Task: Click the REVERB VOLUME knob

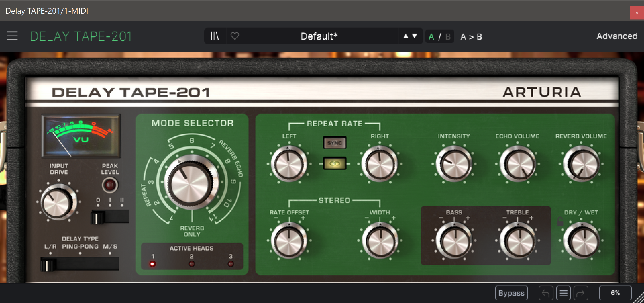Action: tap(581, 164)
